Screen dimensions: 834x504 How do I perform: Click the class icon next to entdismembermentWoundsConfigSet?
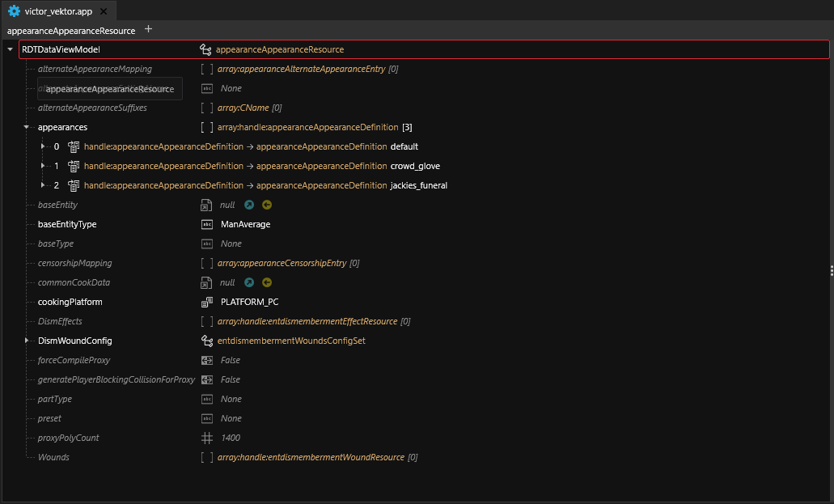click(207, 341)
